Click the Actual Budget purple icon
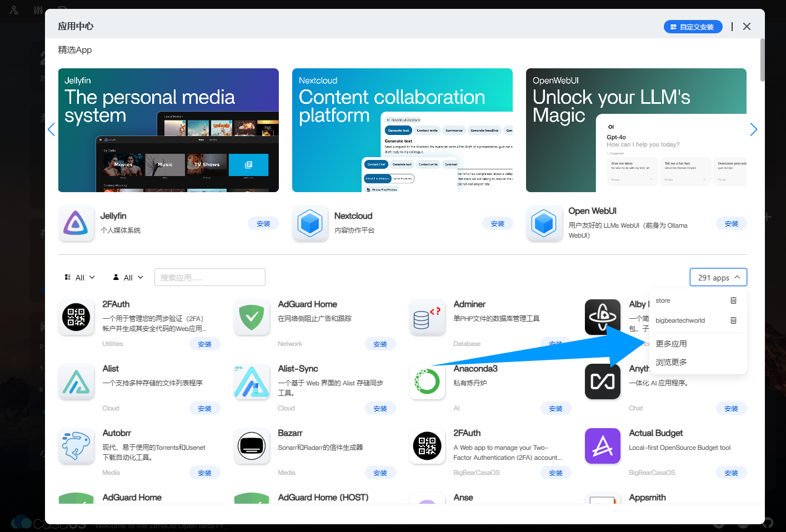This screenshot has width=786, height=532. [x=603, y=446]
